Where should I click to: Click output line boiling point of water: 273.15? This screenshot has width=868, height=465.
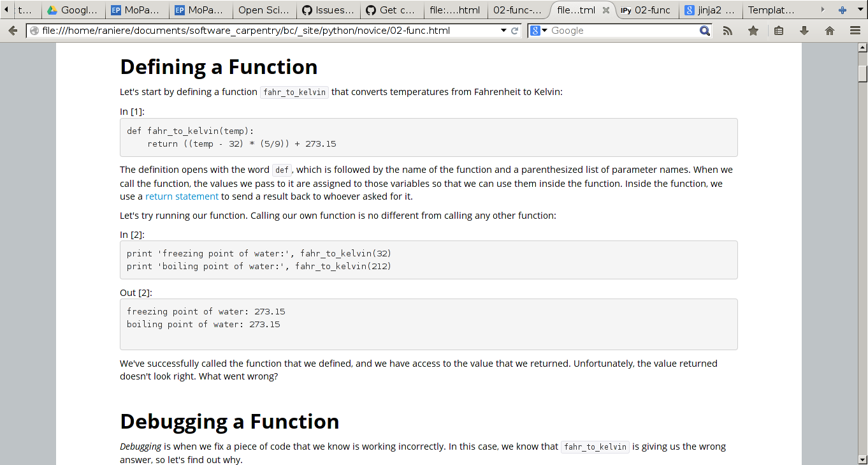(203, 324)
